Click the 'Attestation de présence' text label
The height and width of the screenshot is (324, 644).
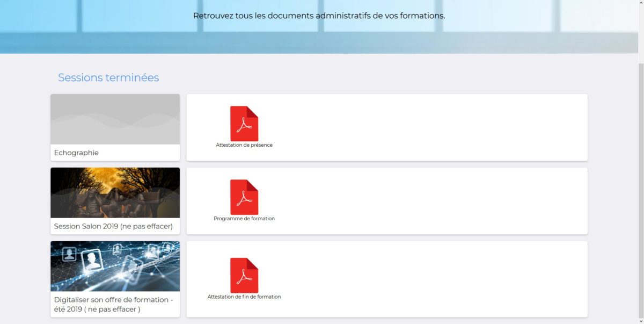[x=244, y=145]
